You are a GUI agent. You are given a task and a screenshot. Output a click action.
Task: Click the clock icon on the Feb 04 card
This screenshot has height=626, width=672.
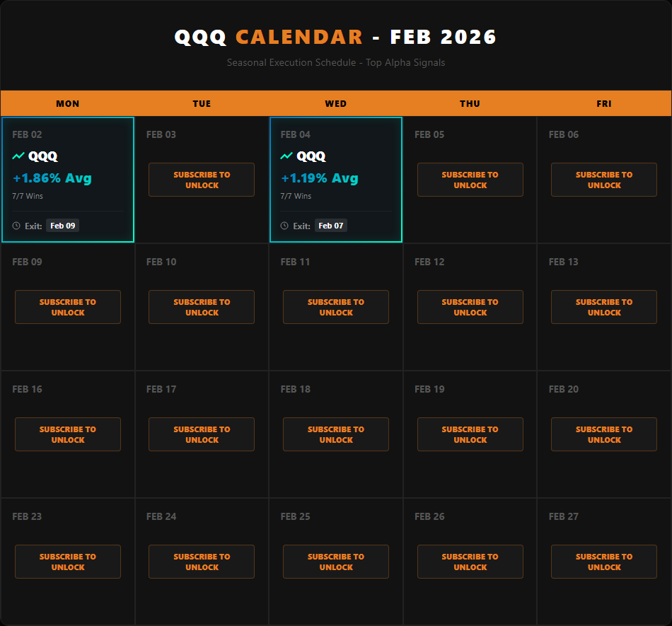(284, 225)
